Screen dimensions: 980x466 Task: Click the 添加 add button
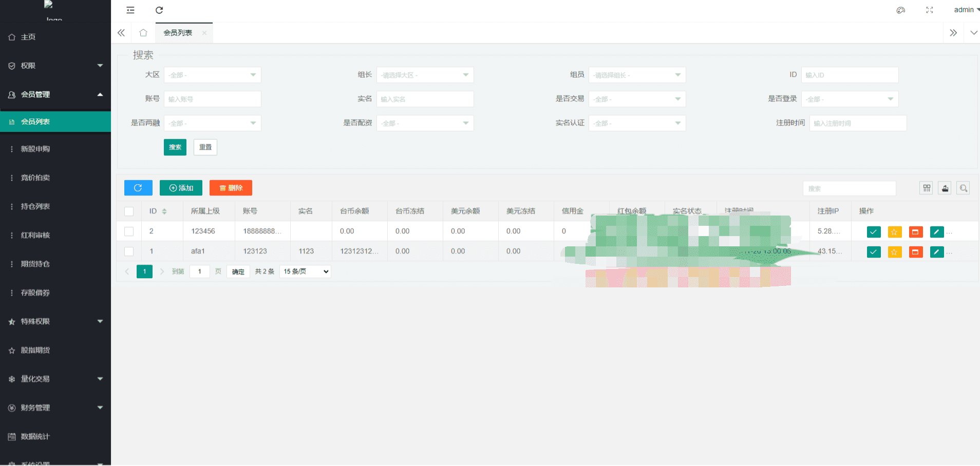[181, 188]
